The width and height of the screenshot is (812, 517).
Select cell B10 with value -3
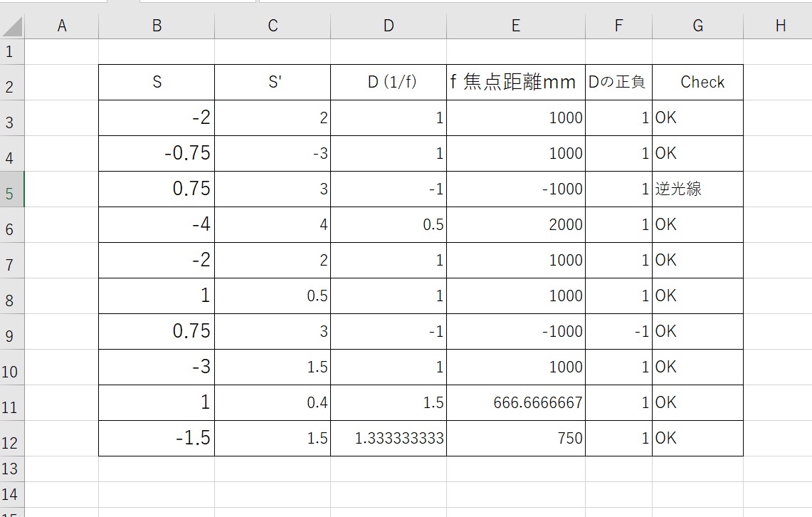coord(157,367)
